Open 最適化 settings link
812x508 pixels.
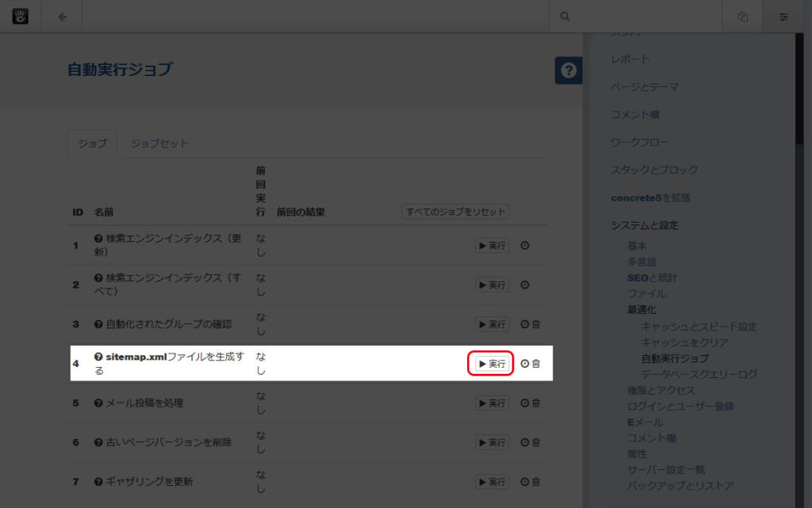[642, 310]
